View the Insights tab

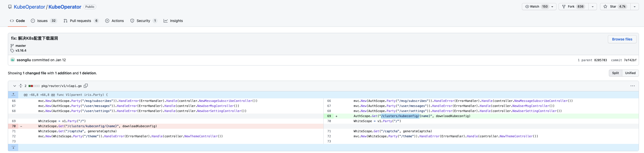coord(173,21)
